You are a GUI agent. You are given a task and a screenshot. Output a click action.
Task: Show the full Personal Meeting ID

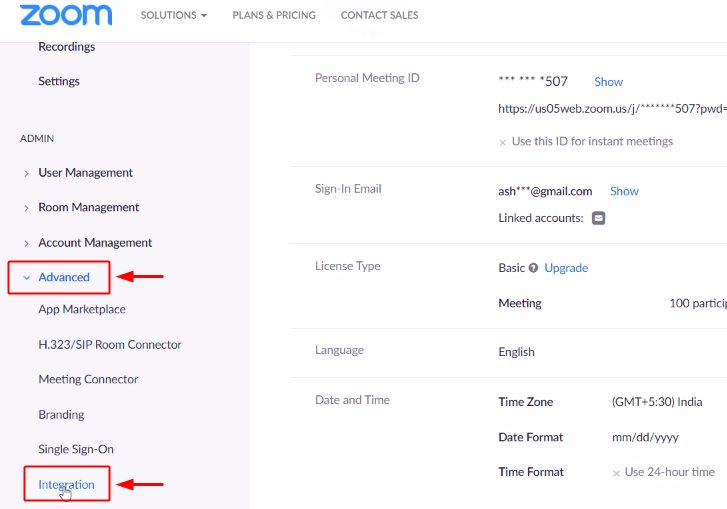(x=608, y=82)
